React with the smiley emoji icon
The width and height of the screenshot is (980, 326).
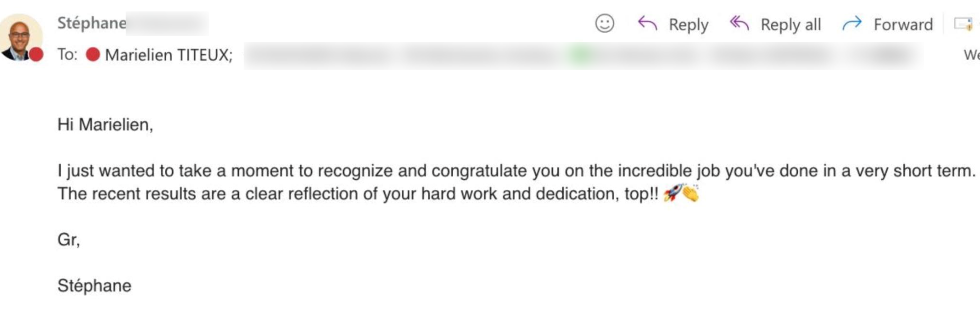[x=604, y=24]
